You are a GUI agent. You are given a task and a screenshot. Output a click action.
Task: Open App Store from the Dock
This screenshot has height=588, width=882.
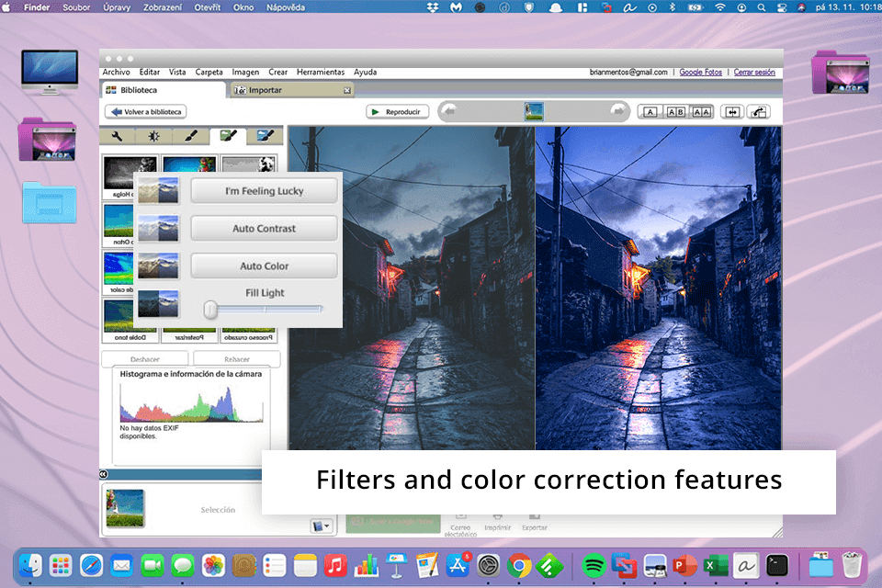coord(458,566)
